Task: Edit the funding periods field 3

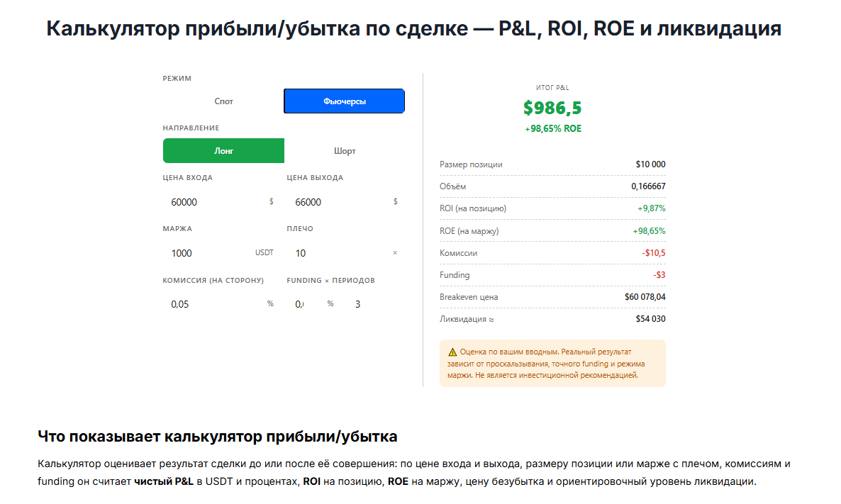Action: (374, 304)
